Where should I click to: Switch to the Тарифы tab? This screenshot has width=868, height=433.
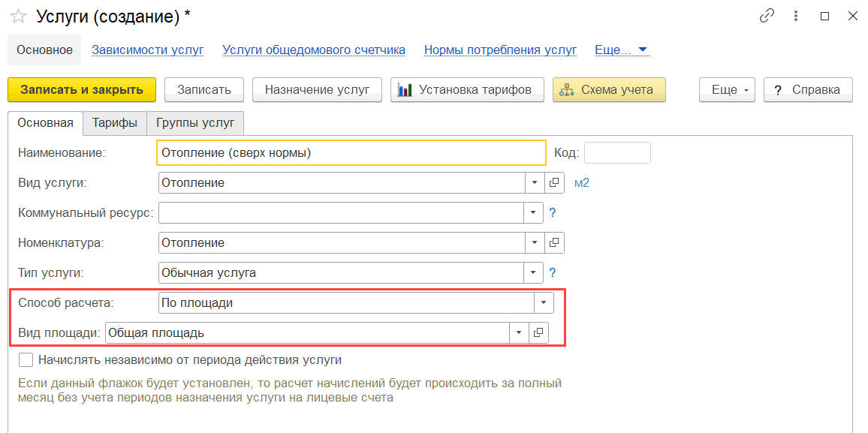(115, 123)
